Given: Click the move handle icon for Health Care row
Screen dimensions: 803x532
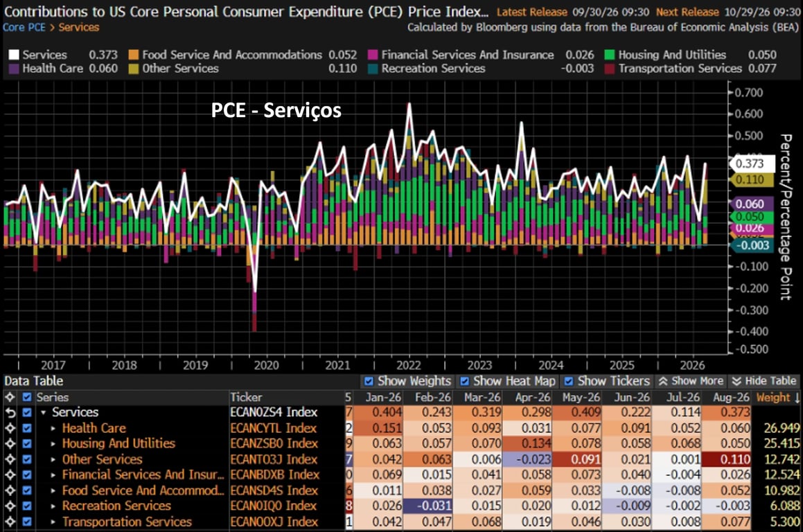Looking at the screenshot, I should [x=10, y=428].
